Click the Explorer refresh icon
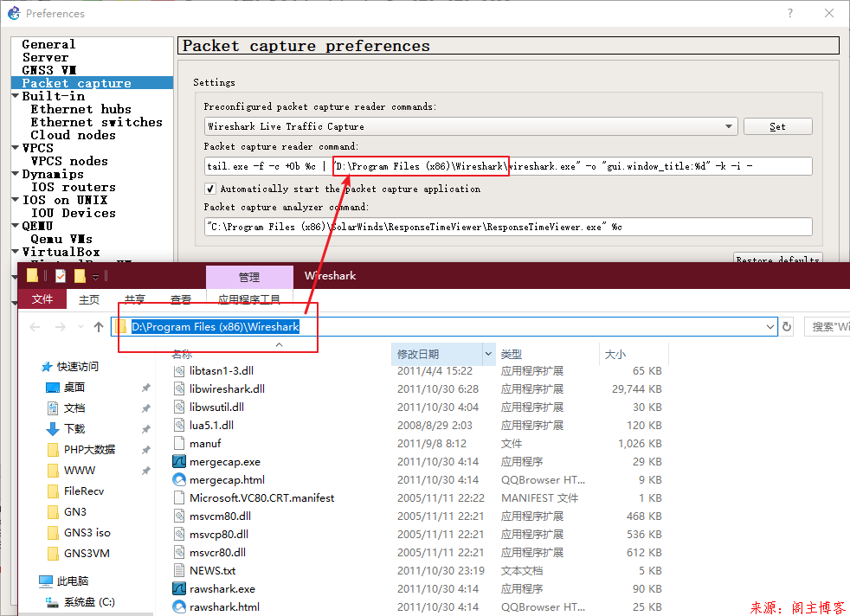The image size is (850, 616). coord(787,327)
